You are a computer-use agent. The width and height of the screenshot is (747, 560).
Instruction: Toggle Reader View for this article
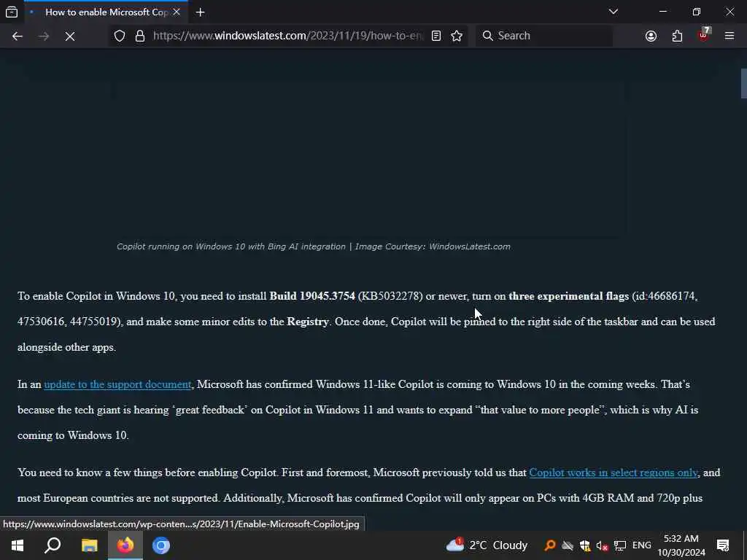pyautogui.click(x=436, y=36)
